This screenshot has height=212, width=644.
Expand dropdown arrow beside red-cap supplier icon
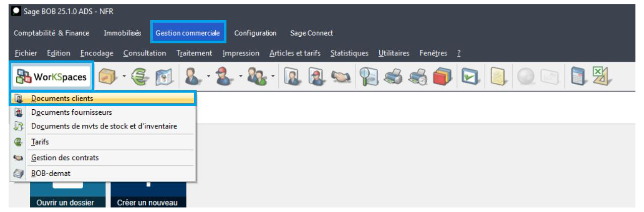point(241,77)
